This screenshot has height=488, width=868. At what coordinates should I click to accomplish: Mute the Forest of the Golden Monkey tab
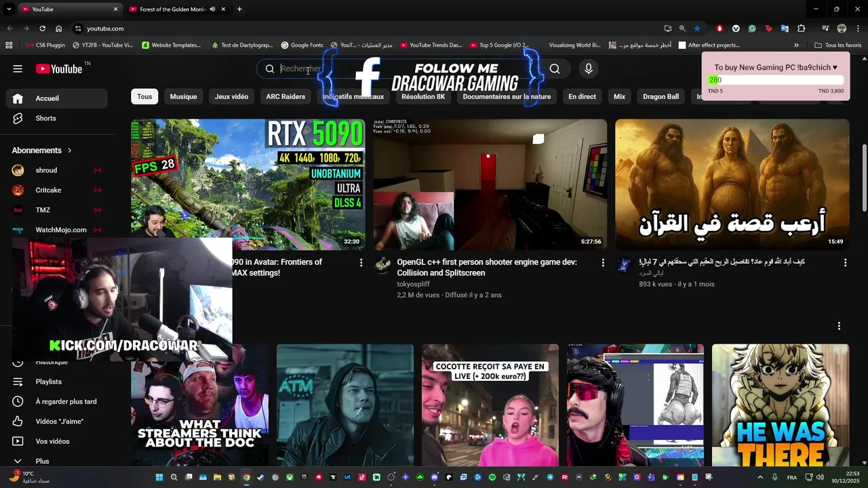pyautogui.click(x=212, y=9)
